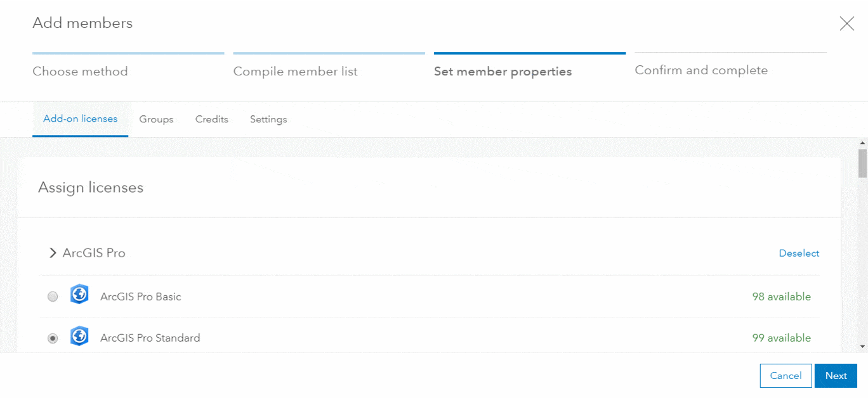Switch to the Groups tab
This screenshot has height=398, width=868.
pos(156,119)
